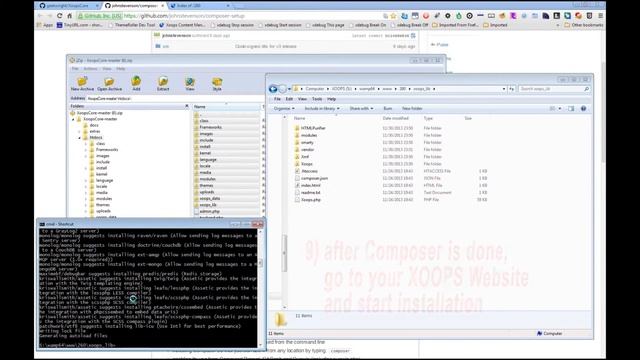Click the xdebug Stop session bookmark
The image size is (640, 360).
coord(232,25)
